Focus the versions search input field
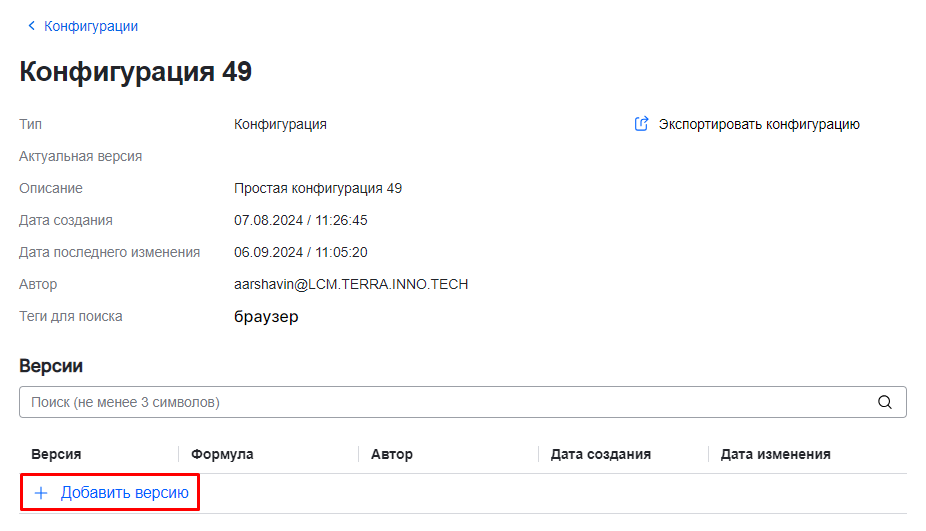 (x=440, y=402)
